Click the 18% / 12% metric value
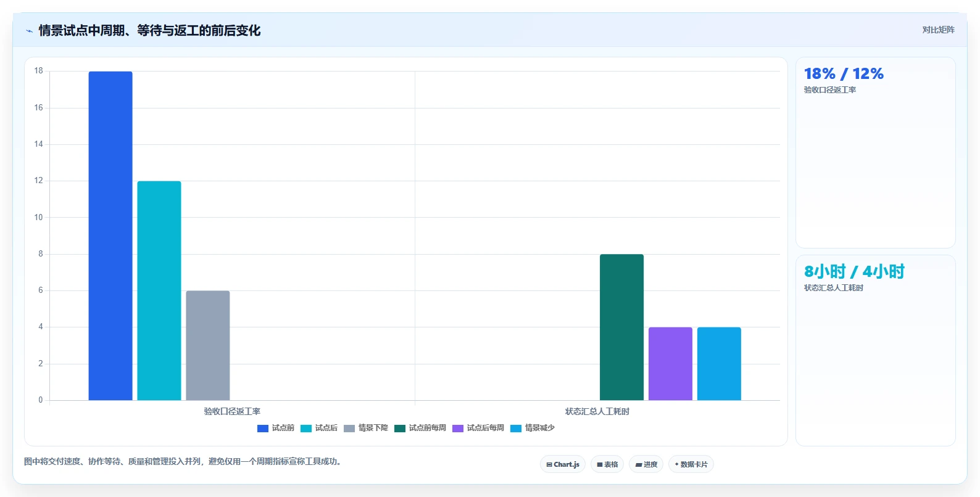This screenshot has height=497, width=980. (844, 74)
